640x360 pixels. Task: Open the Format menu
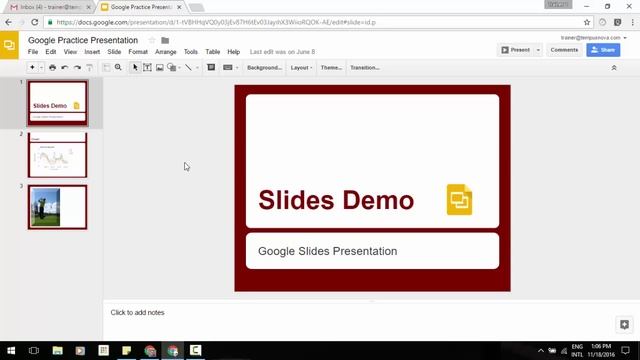(x=138, y=52)
